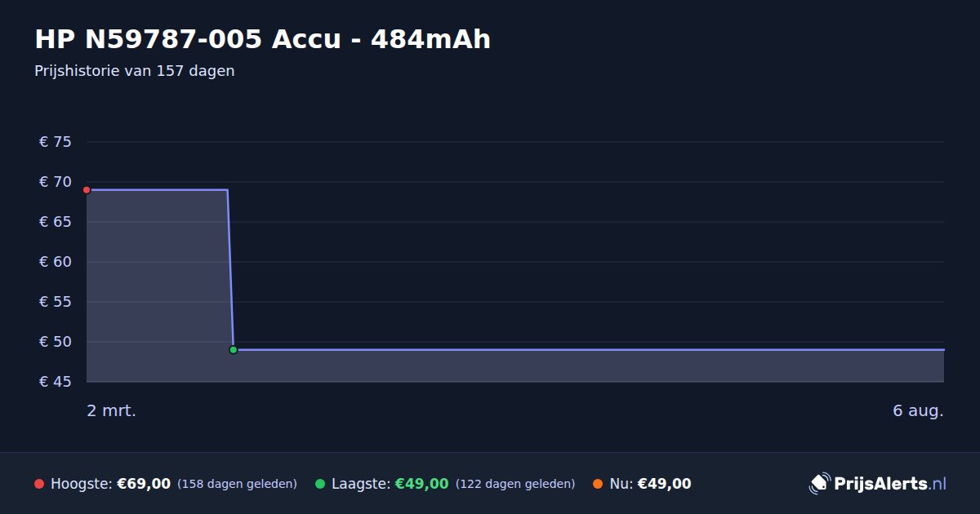This screenshot has height=514, width=980.
Task: Select the 2 mrt. start date label
Action: point(111,410)
